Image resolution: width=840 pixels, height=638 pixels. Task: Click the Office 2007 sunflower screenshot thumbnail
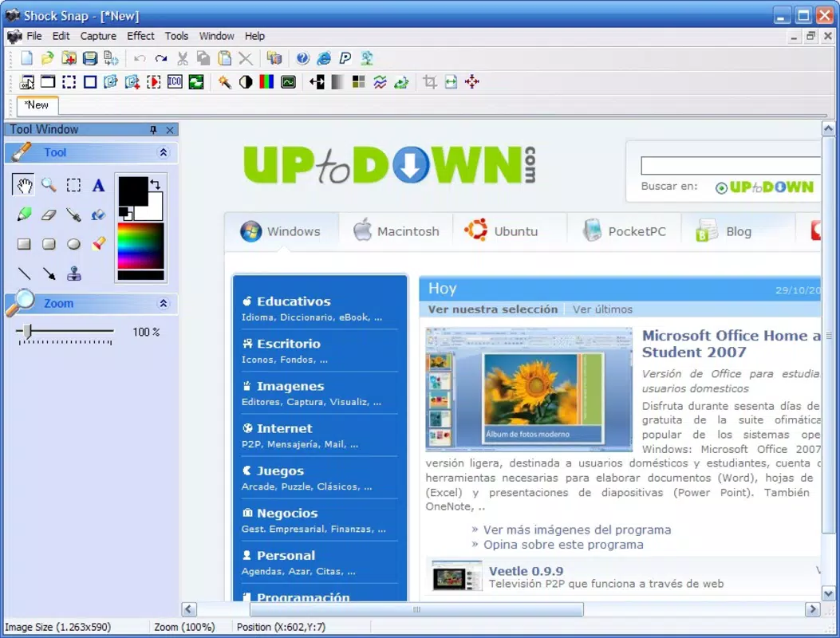pos(529,389)
